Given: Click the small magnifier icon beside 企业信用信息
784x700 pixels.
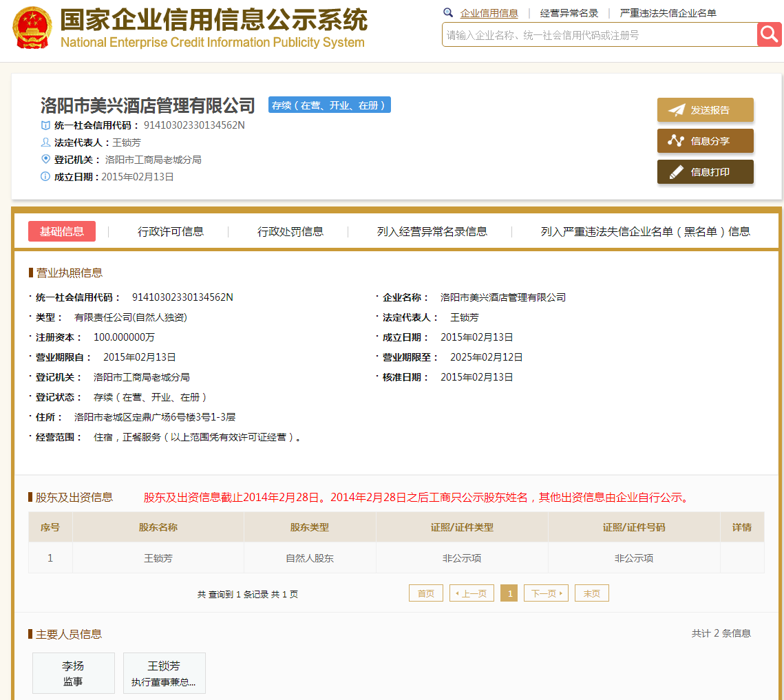Looking at the screenshot, I should pyautogui.click(x=448, y=12).
